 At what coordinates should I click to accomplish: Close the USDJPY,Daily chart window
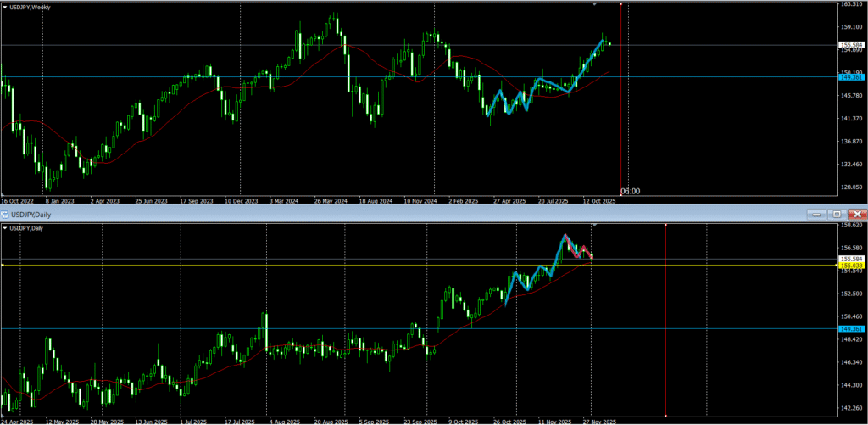857,214
